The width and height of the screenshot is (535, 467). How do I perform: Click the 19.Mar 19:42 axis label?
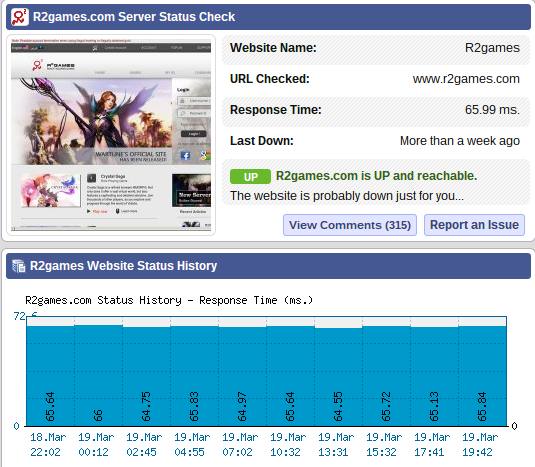pos(480,445)
